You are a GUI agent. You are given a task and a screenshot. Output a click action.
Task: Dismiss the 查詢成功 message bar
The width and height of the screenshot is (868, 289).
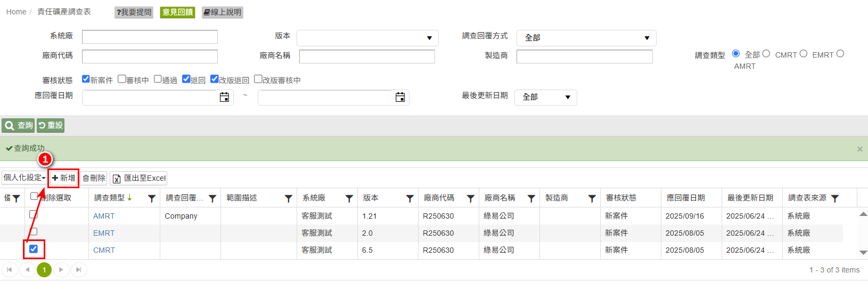(859, 149)
